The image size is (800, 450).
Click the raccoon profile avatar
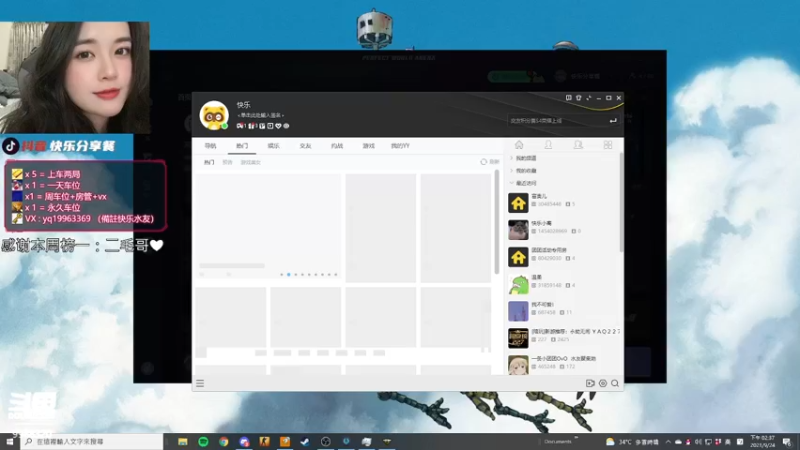214,115
